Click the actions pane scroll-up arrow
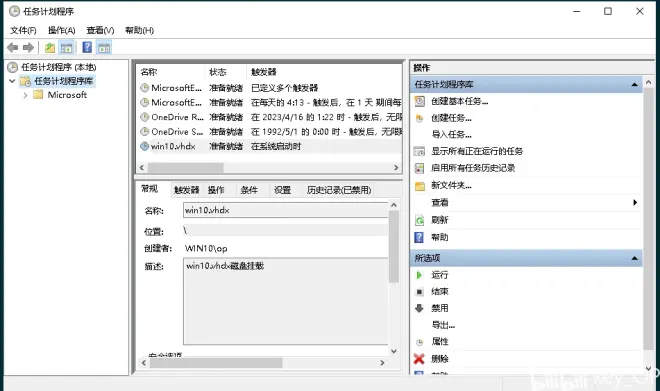 click(648, 82)
